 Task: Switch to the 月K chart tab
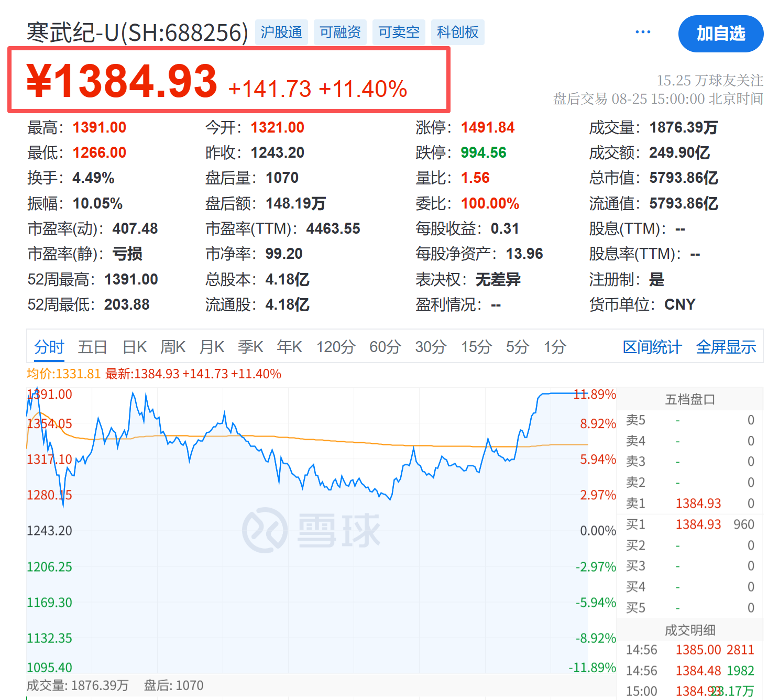[x=212, y=347]
